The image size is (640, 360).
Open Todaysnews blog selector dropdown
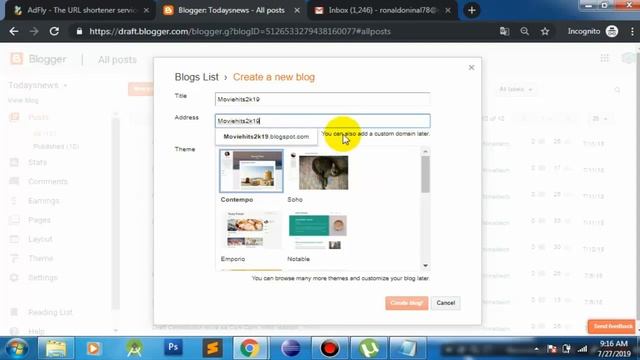38,85
